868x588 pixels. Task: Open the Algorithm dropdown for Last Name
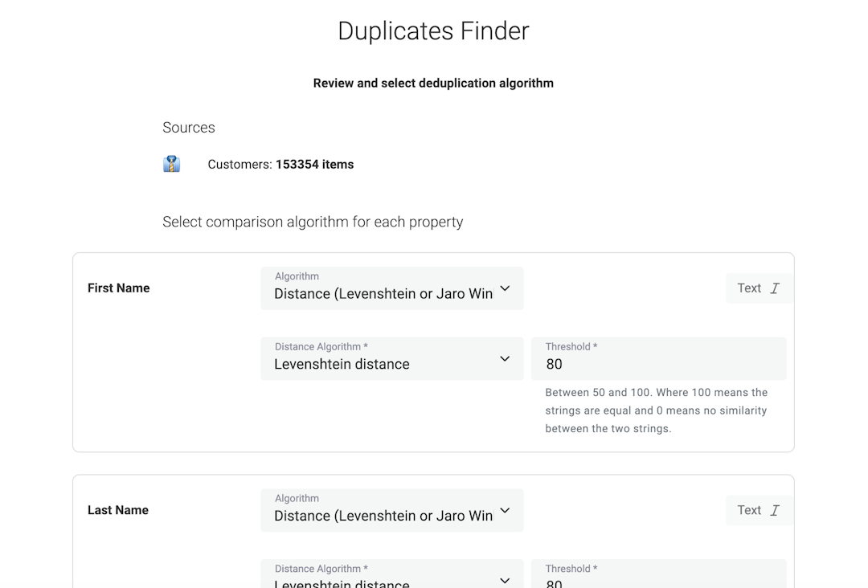[x=391, y=511]
